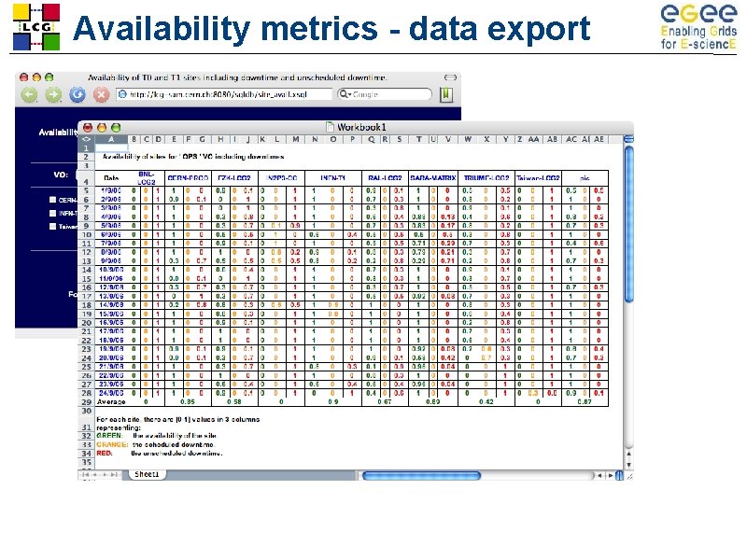
Task: Check the INFN site checkbox in the VO sidebar
Action: pyautogui.click(x=53, y=213)
